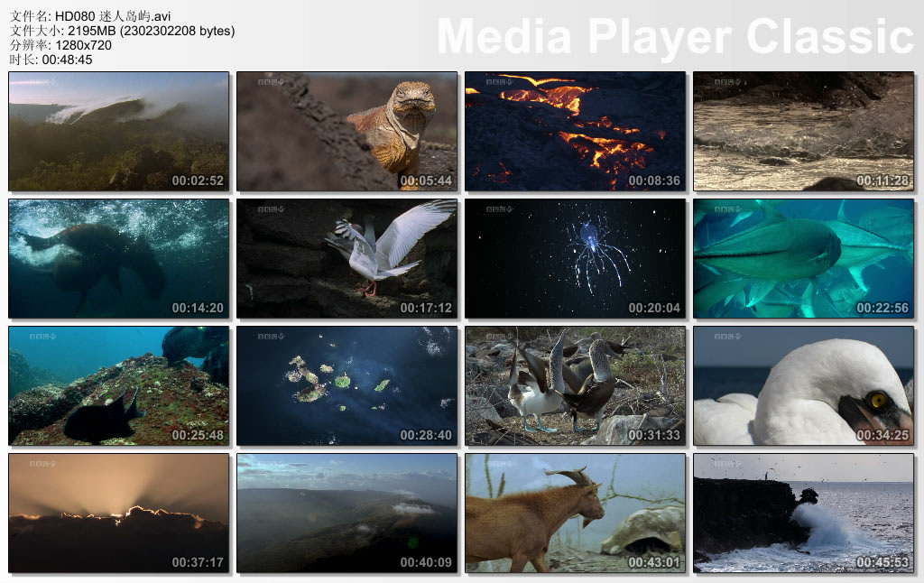This screenshot has width=924, height=583.
Task: Click the dark fish on reef thumbnail
Action: 118,386
